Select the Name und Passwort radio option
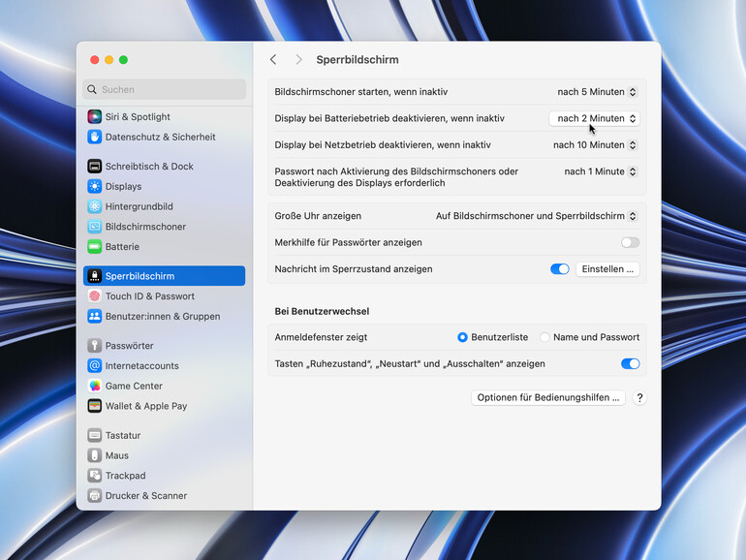The width and height of the screenshot is (746, 560). point(545,337)
